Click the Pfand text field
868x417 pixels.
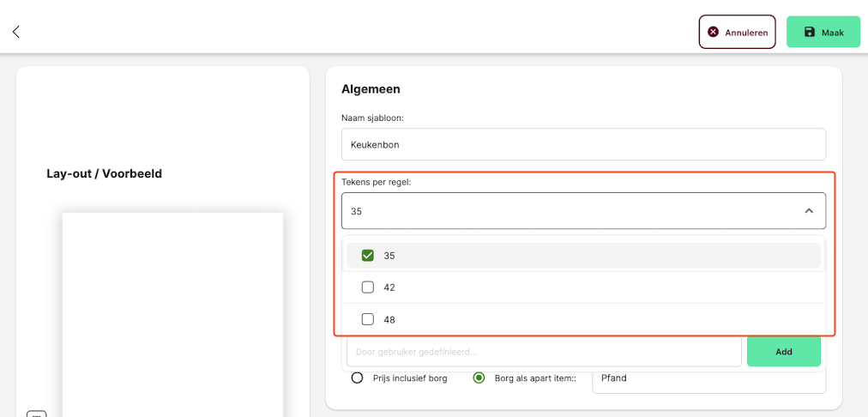coord(708,378)
